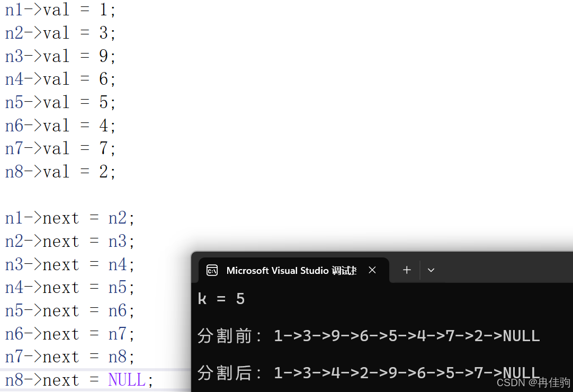The height and width of the screenshot is (392, 573).
Task: Click the code line n3->val = 9
Action: (x=60, y=56)
